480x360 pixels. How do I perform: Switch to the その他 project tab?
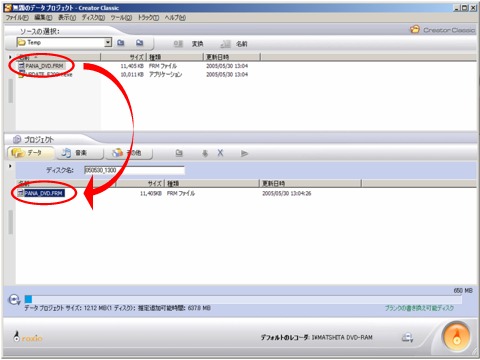(x=129, y=153)
